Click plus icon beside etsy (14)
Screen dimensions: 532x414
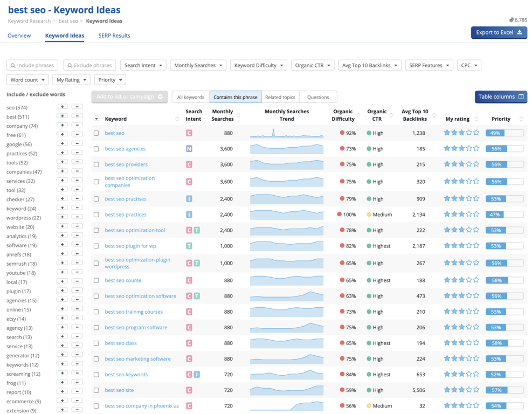[x=62, y=318]
